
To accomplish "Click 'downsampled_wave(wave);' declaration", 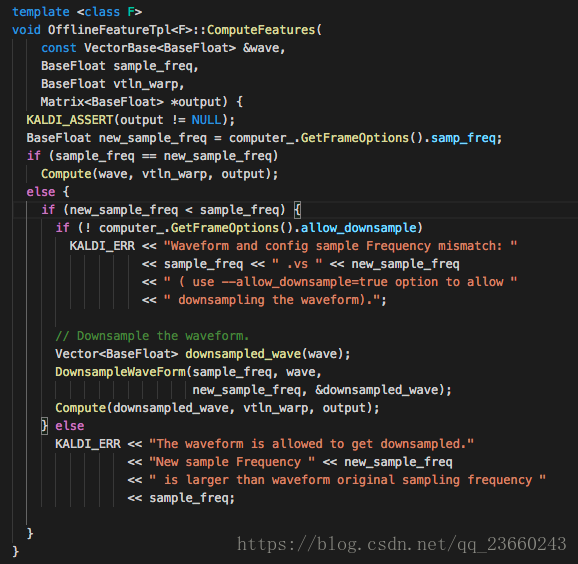I will pyautogui.click(x=268, y=354).
